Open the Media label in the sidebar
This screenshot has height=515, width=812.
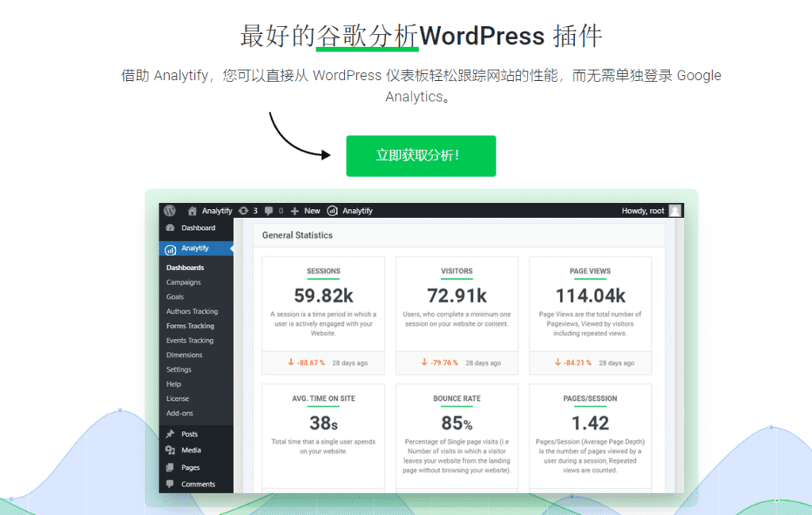click(x=191, y=450)
